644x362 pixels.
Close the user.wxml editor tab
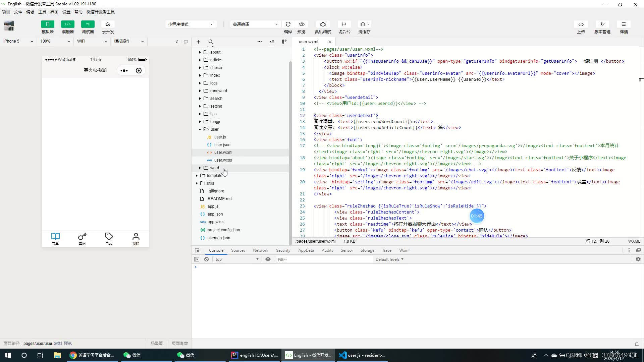[330, 42]
